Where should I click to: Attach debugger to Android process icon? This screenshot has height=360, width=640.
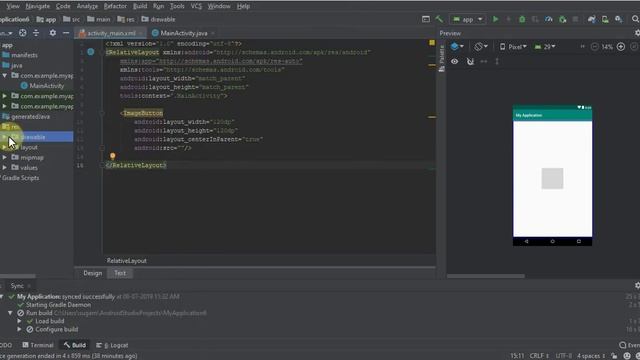(x=562, y=19)
